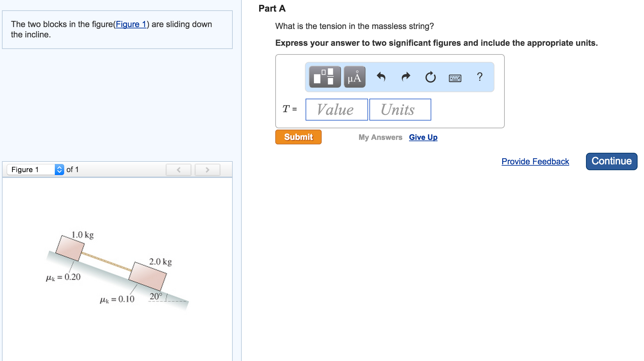This screenshot has height=361, width=644.
Task: Click the redo arrow in the equation toolbar
Action: (406, 77)
